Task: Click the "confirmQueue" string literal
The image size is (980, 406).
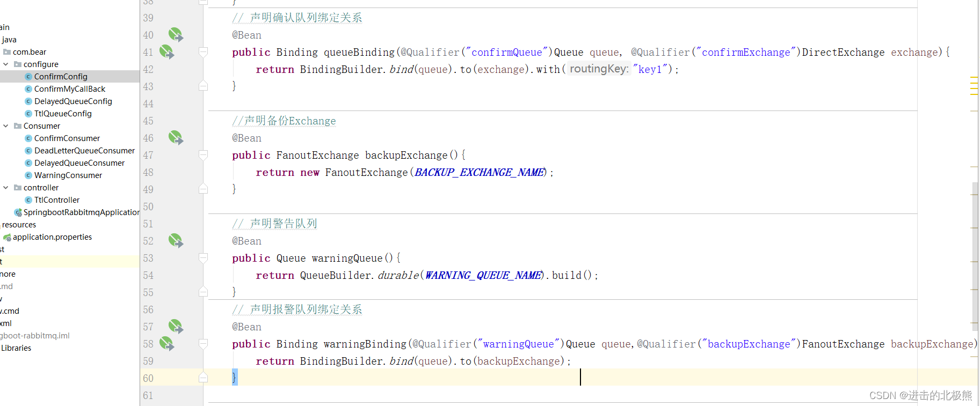Action: 507,52
